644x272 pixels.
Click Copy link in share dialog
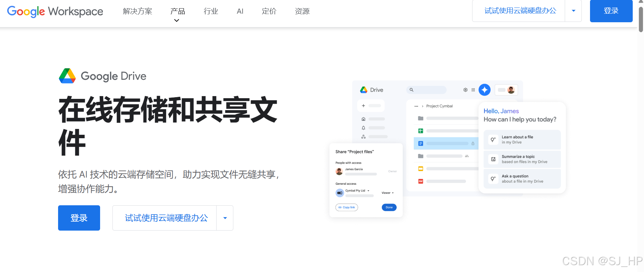(347, 207)
